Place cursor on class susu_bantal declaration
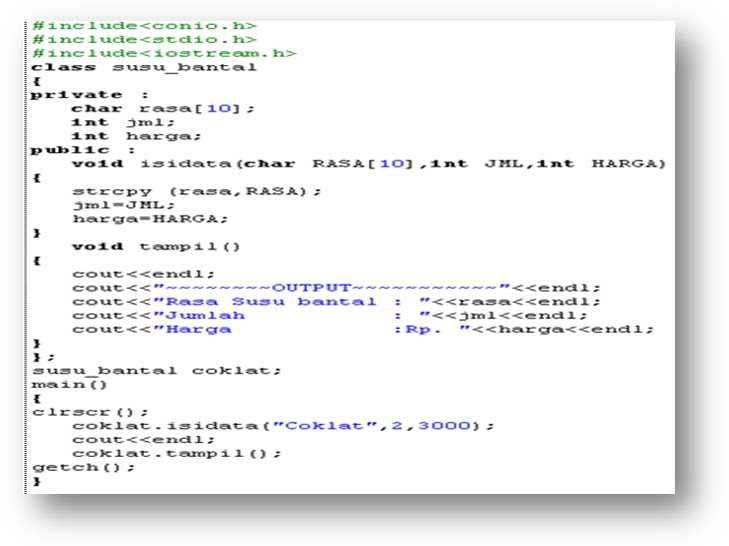The width and height of the screenshot is (729, 546). click(x=144, y=67)
